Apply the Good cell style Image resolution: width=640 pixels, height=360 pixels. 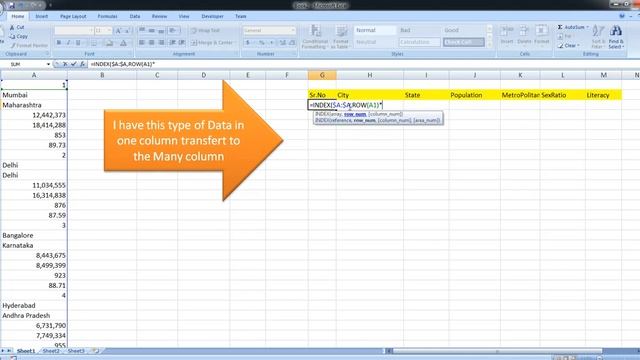pyautogui.click(x=464, y=30)
